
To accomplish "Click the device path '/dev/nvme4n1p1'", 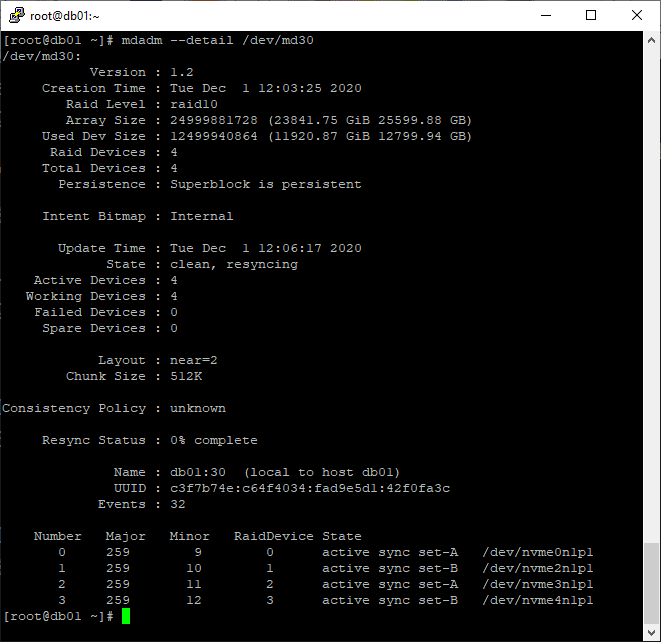I will tap(537, 600).
